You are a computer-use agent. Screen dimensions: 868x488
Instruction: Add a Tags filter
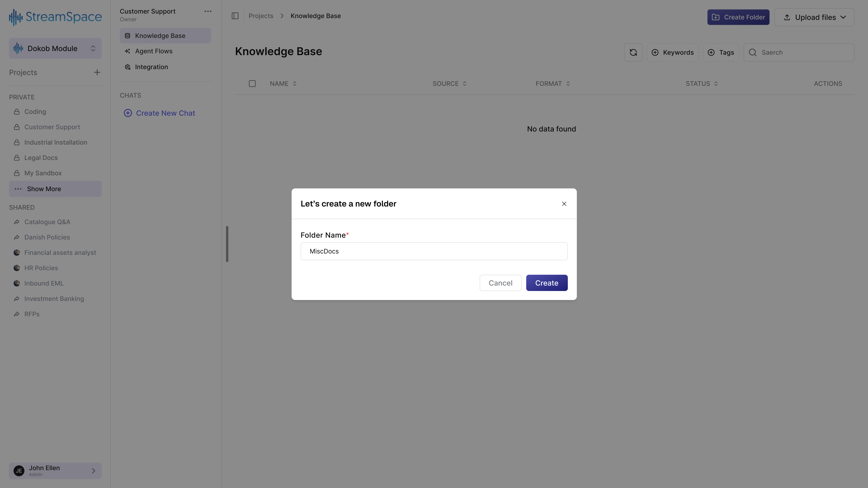(721, 53)
